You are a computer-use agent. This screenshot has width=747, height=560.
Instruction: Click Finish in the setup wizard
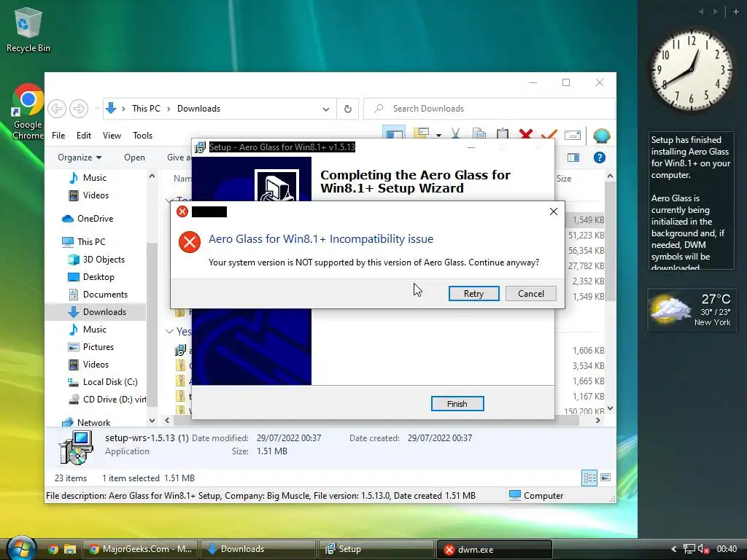coord(457,404)
